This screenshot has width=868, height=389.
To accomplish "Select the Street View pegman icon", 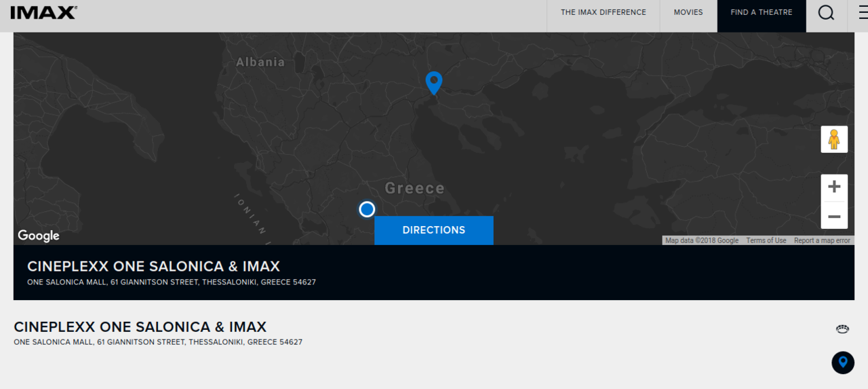I will [x=834, y=139].
